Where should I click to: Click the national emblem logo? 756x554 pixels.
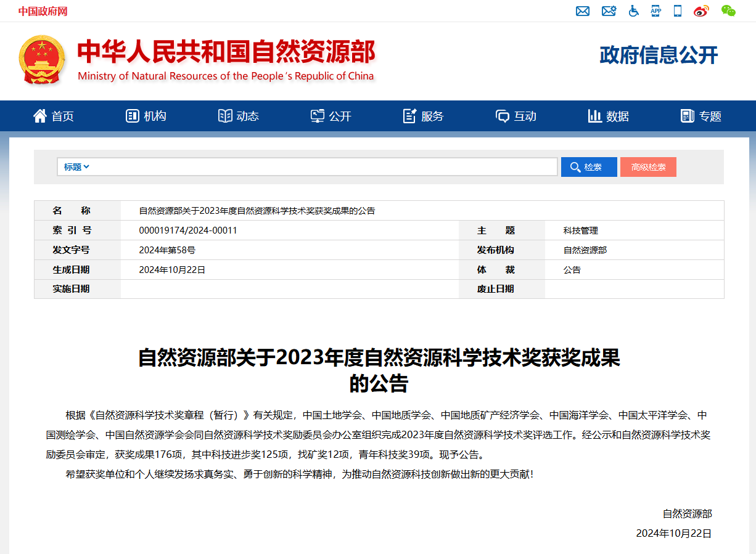click(41, 60)
